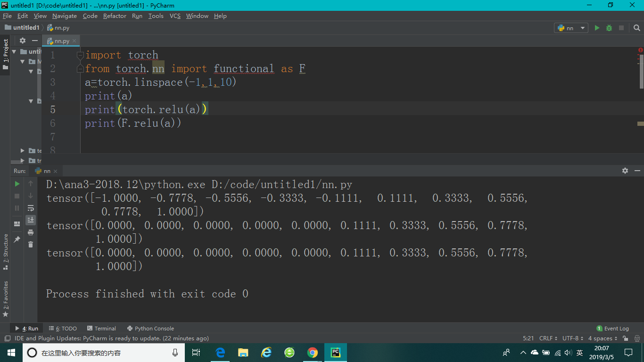Image resolution: width=644 pixels, height=362 pixels.
Task: Hide the Project panel with the minus icon
Action: (34, 41)
